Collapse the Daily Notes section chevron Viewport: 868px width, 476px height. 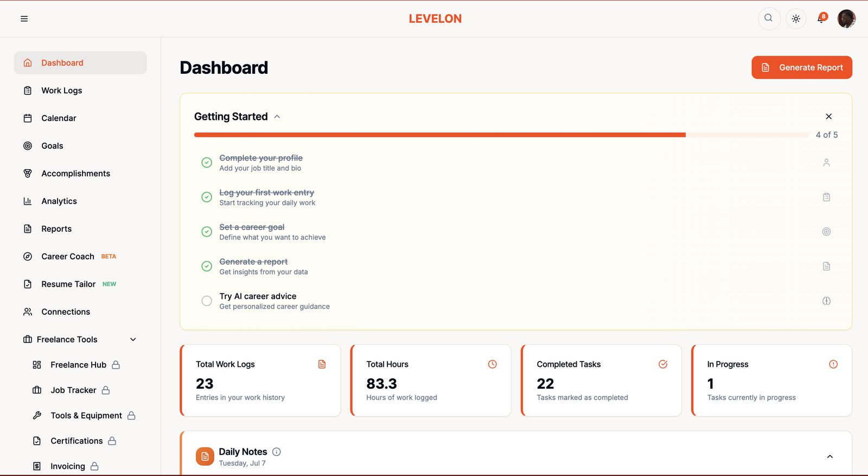click(x=829, y=456)
